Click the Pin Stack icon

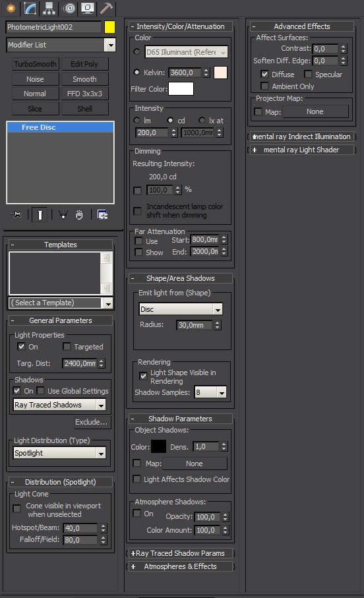[x=16, y=215]
